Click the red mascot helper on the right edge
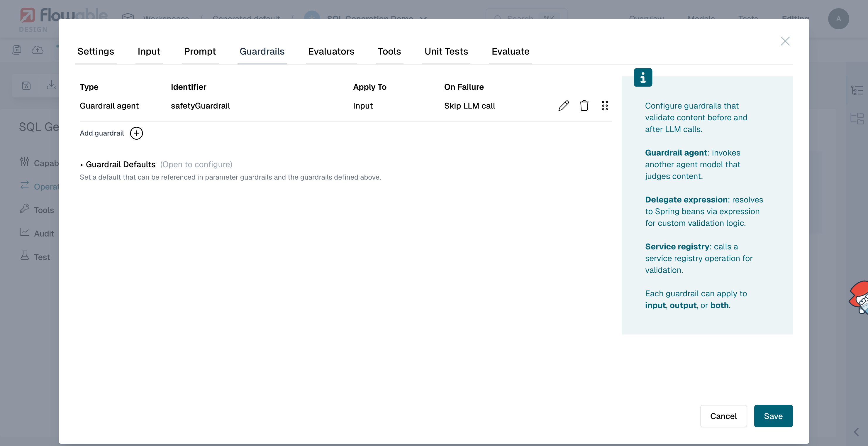 pos(859,297)
